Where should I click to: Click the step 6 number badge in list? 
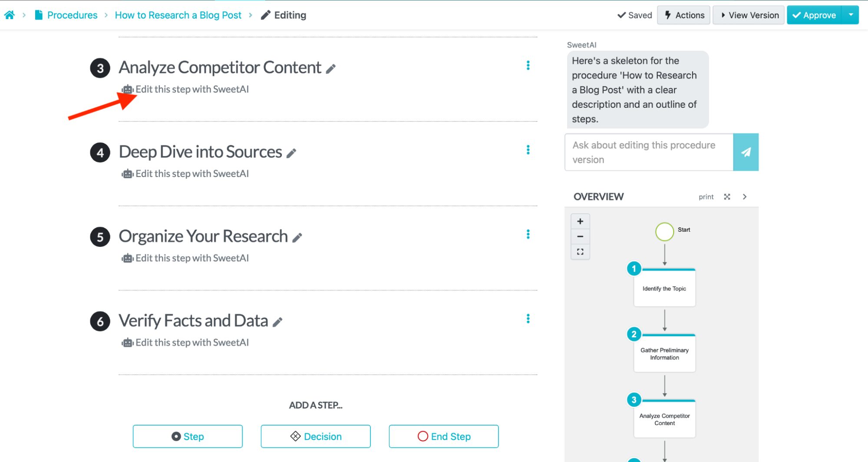[100, 321]
